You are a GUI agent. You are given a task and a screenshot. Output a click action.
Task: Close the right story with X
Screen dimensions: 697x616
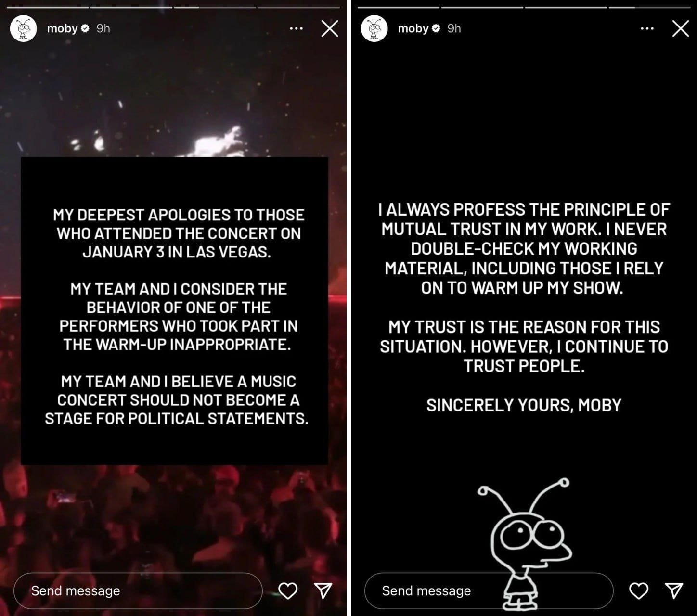pyautogui.click(x=681, y=28)
